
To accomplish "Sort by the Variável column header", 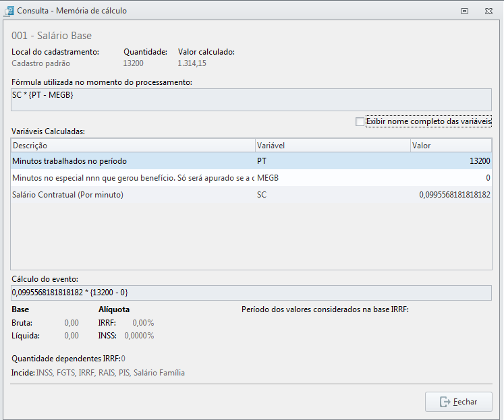I will coord(333,146).
